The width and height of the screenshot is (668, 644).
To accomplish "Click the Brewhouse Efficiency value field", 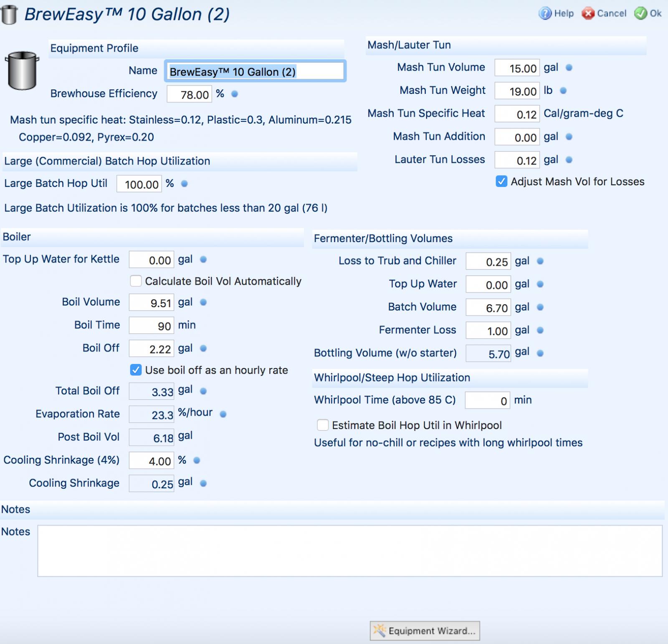I will (x=189, y=94).
